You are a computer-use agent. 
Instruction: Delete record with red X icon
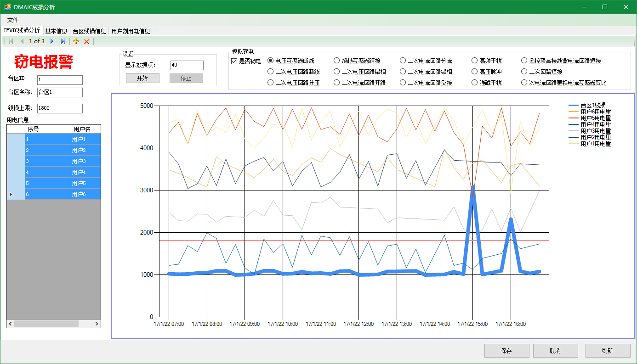86,41
